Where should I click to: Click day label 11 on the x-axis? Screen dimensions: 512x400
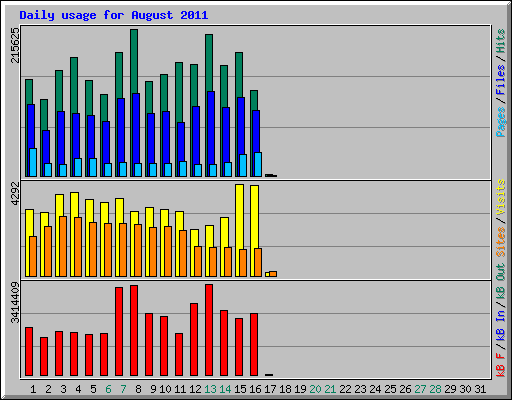[x=180, y=389]
